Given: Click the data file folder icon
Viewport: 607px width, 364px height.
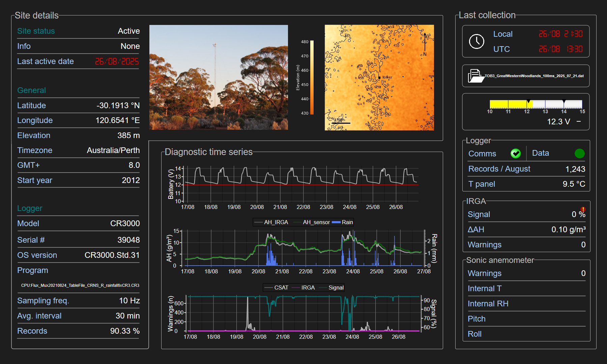Looking at the screenshot, I should point(475,76).
